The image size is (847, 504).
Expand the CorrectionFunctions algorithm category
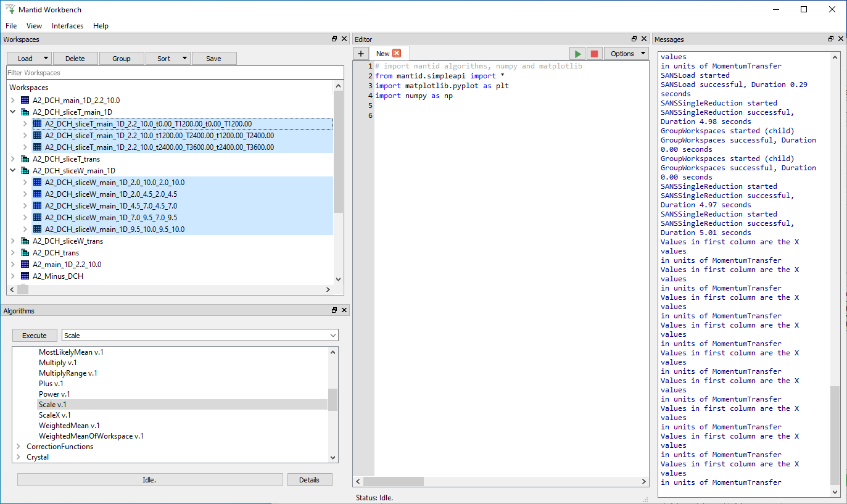tap(19, 447)
